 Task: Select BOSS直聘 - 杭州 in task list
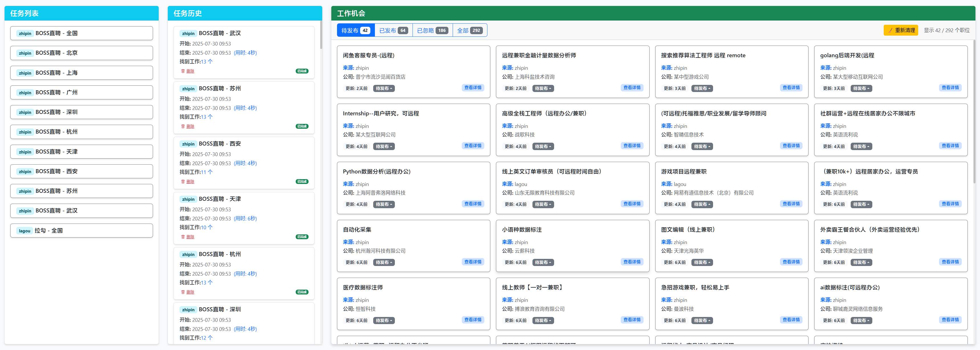pos(81,132)
